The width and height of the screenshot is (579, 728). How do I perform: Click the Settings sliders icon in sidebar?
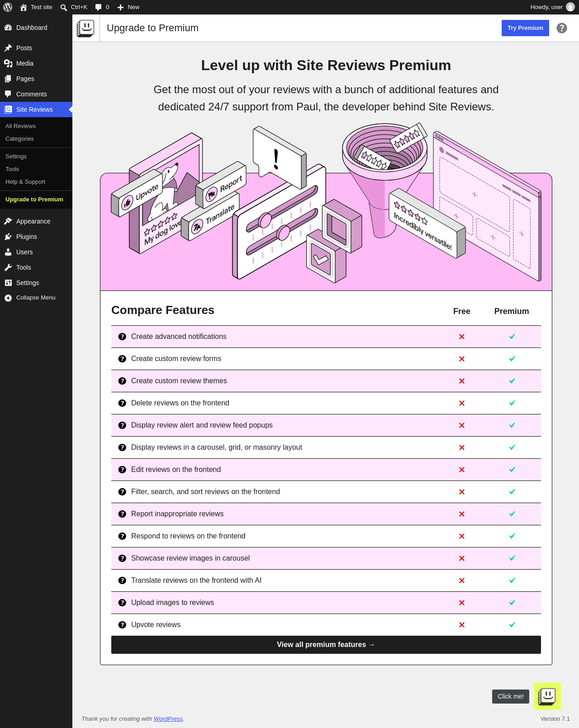point(8,283)
